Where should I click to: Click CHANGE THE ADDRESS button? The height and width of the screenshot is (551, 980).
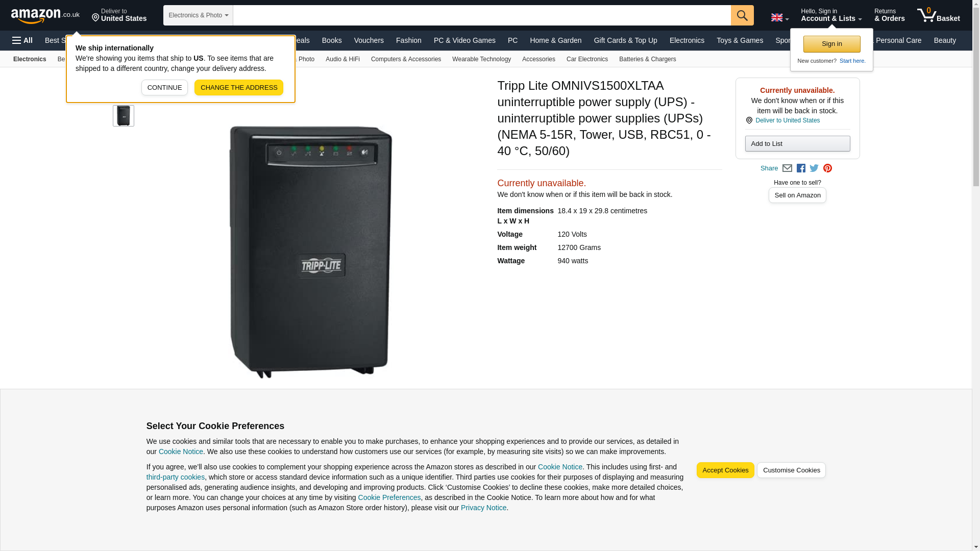pyautogui.click(x=239, y=87)
